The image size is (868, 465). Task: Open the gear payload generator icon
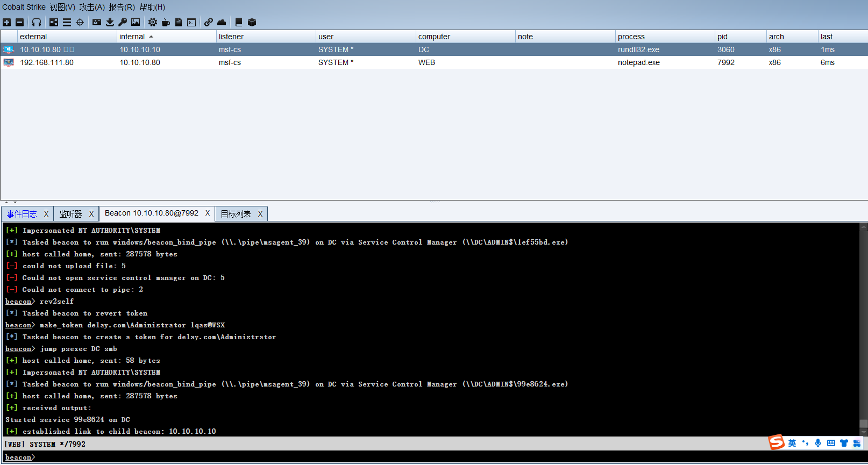coord(153,22)
